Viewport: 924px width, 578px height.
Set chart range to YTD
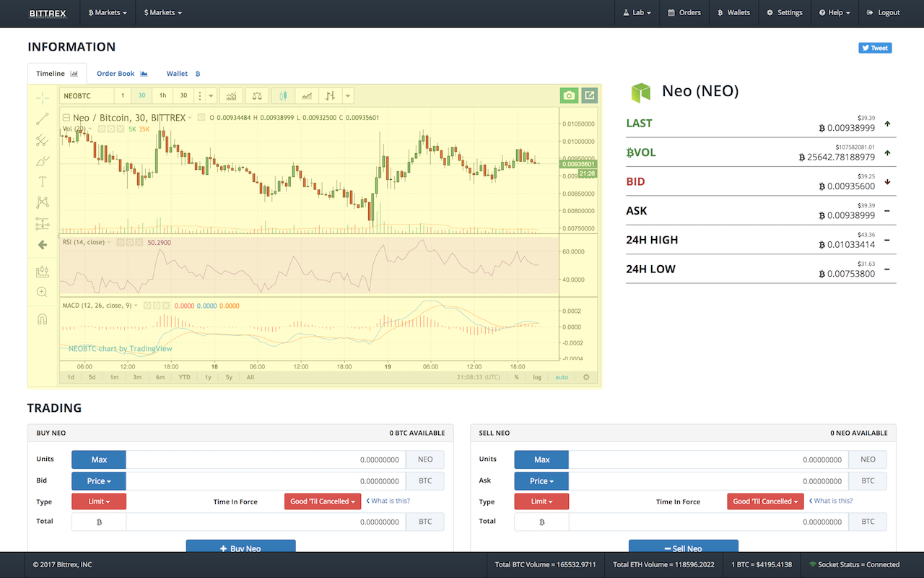point(184,377)
